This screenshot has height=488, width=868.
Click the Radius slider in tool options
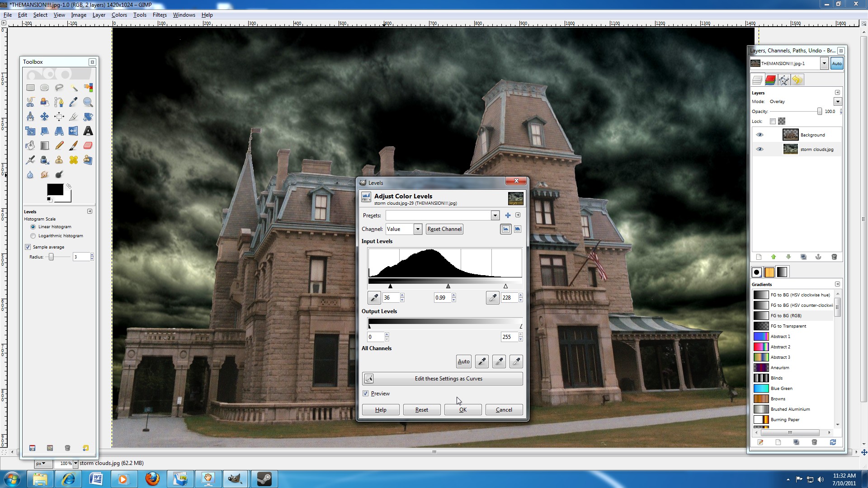coord(59,257)
